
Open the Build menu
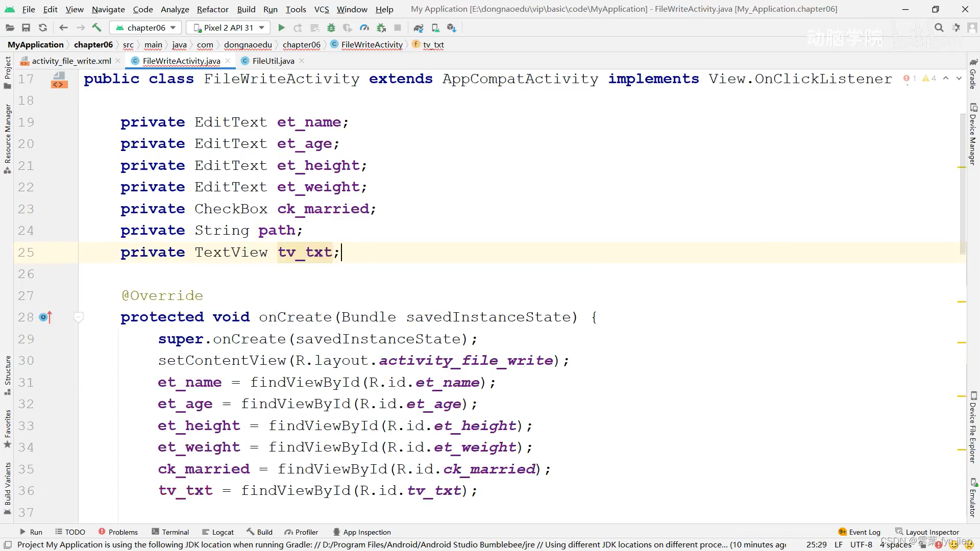click(x=246, y=9)
